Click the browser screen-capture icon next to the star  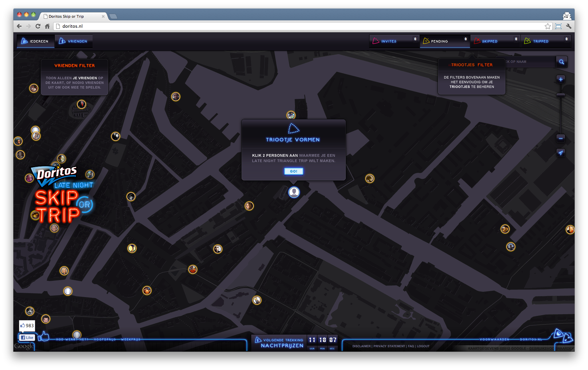(x=558, y=26)
